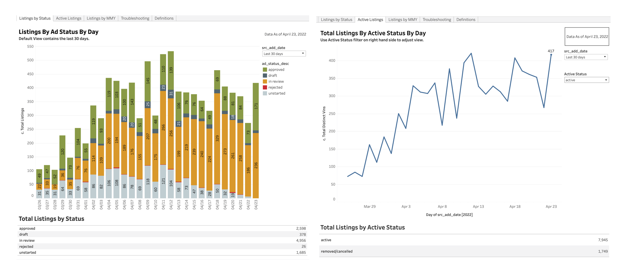Image resolution: width=644 pixels, height=278 pixels.
Task: Open Definitions tab in left dashboard
Action: click(164, 18)
